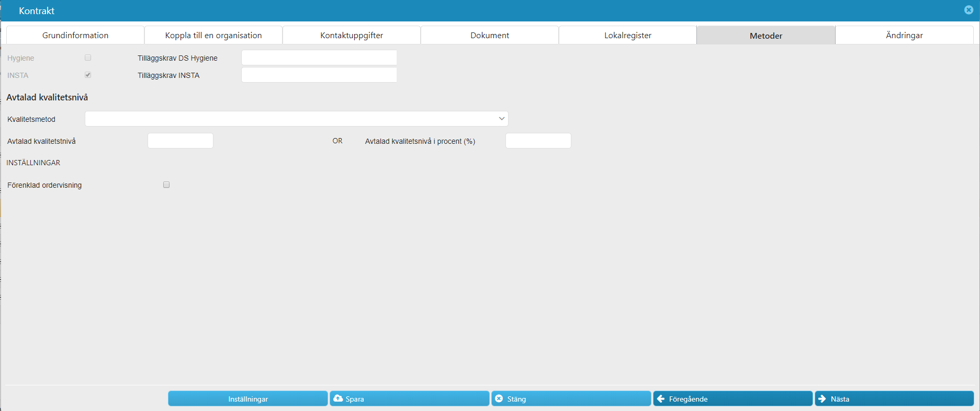The width and height of the screenshot is (980, 411).
Task: Open the Koppla till en organisation tab
Action: point(213,35)
